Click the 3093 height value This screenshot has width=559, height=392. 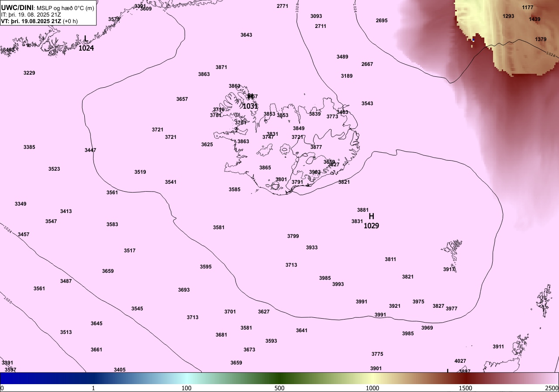pos(316,16)
